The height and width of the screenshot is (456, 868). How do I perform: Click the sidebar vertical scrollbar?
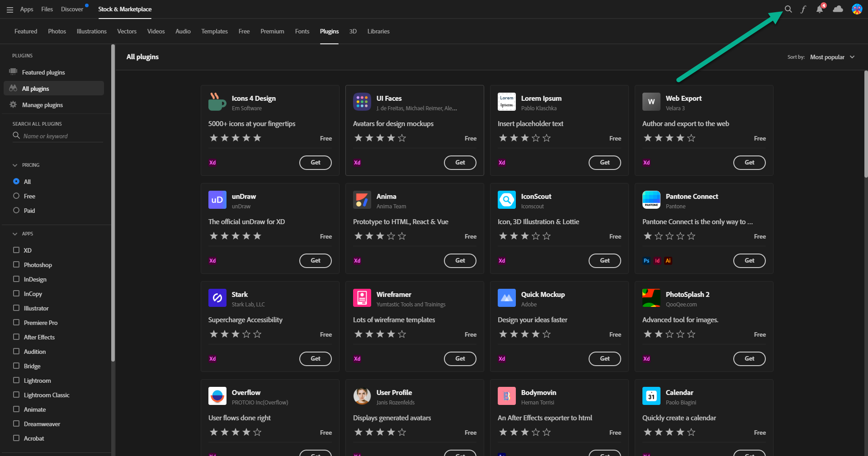coord(113,203)
